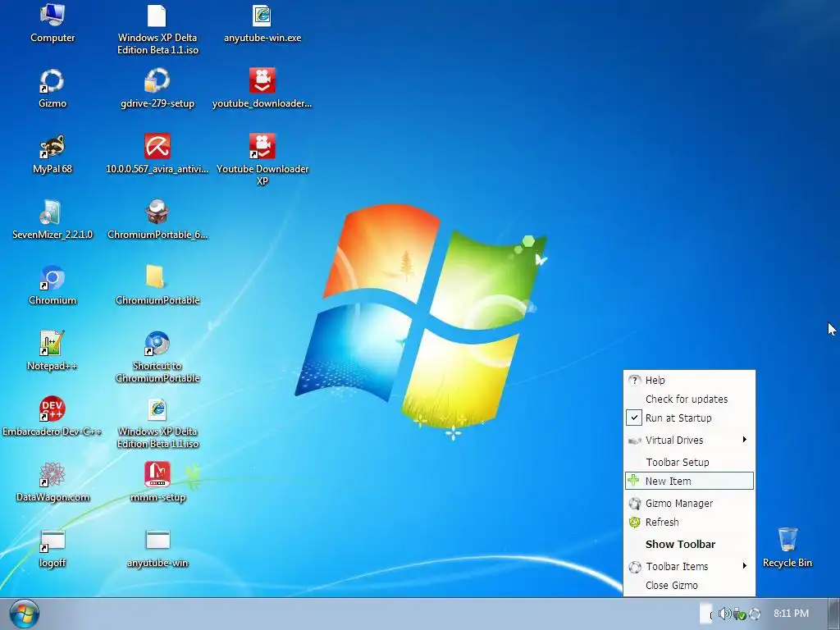Screen dimensions: 840x630
Task: Choose Help in the Gizmo menu
Action: [689, 381]
